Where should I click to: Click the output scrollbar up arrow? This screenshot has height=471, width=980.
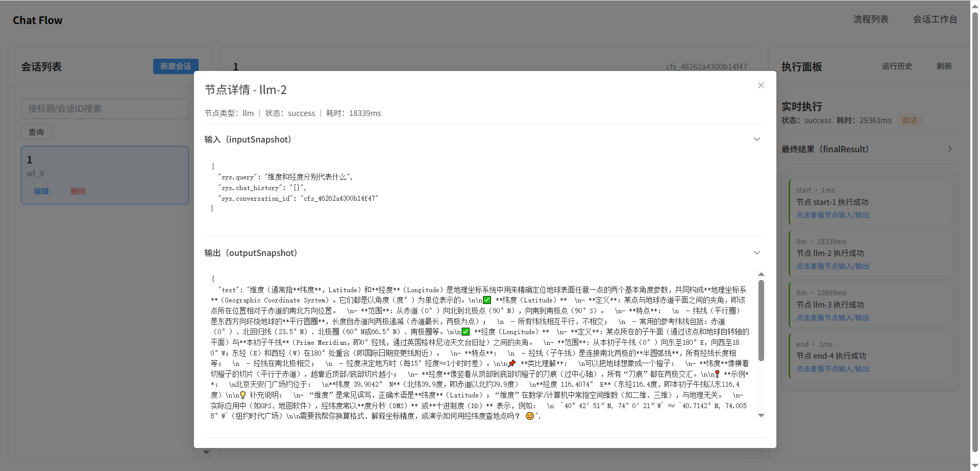[x=761, y=274]
